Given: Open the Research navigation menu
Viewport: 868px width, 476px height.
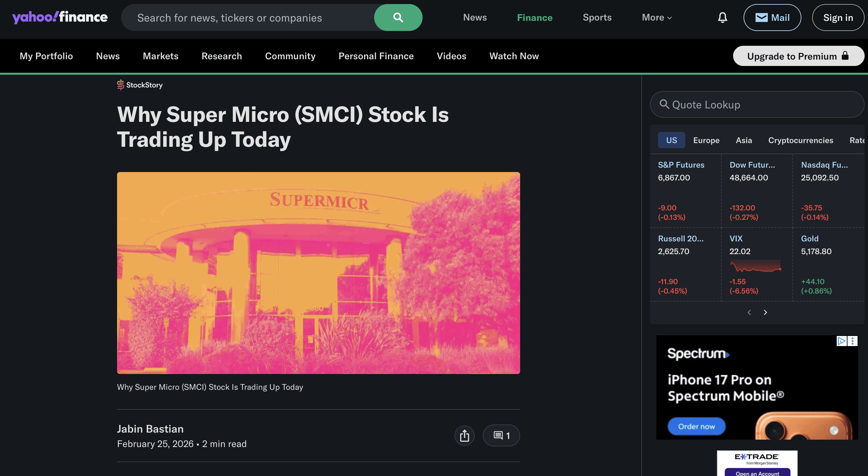Looking at the screenshot, I should [x=222, y=56].
